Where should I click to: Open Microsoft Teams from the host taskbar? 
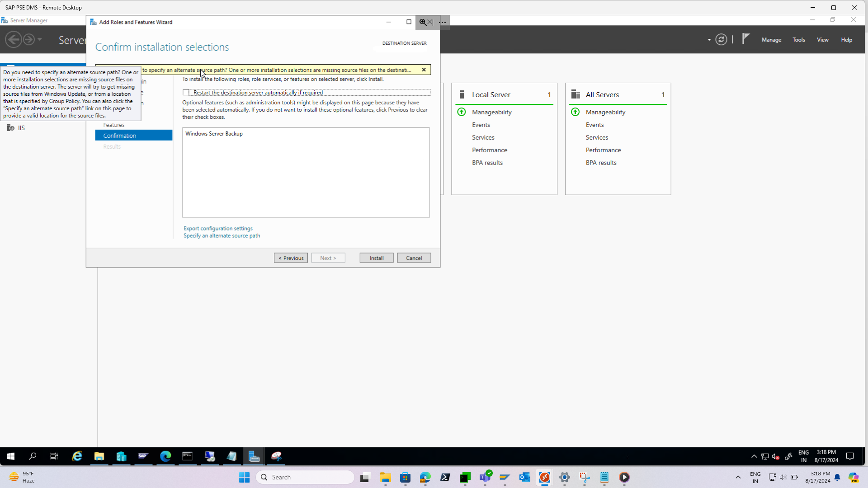486,478
